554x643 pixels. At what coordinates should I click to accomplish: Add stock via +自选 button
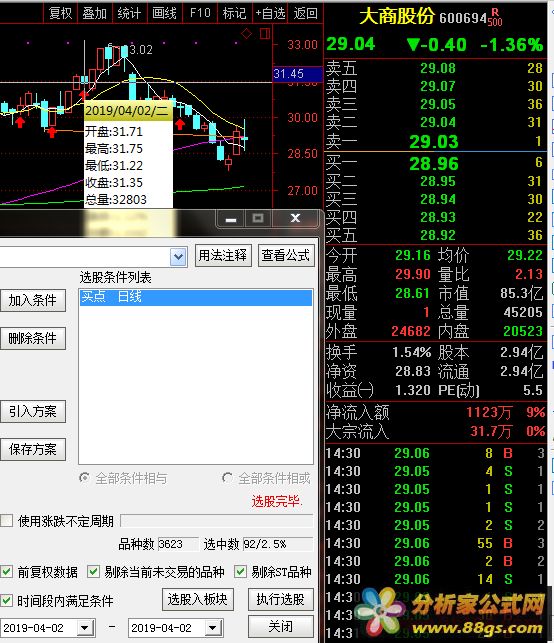(x=270, y=14)
